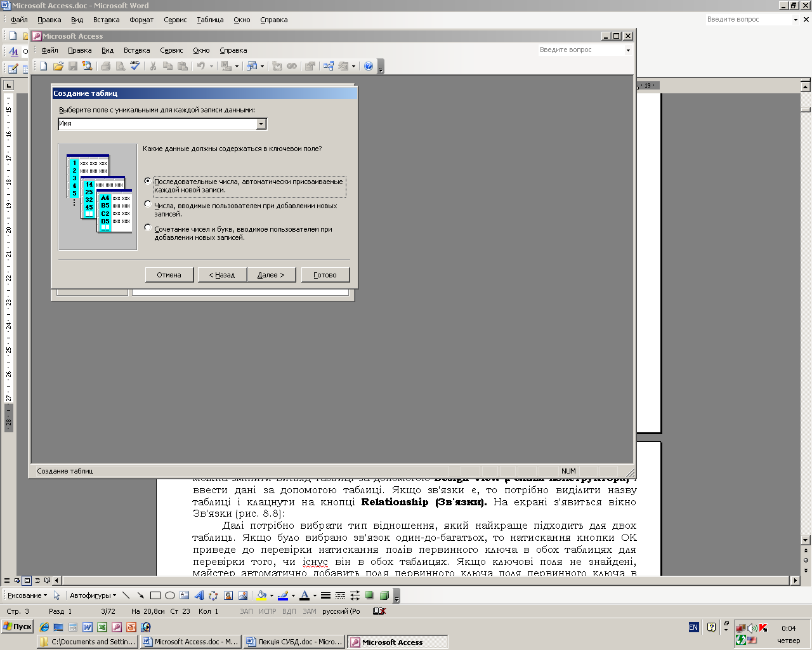Click the New file icon in Access toolbar
812x650 pixels.
coord(44,66)
